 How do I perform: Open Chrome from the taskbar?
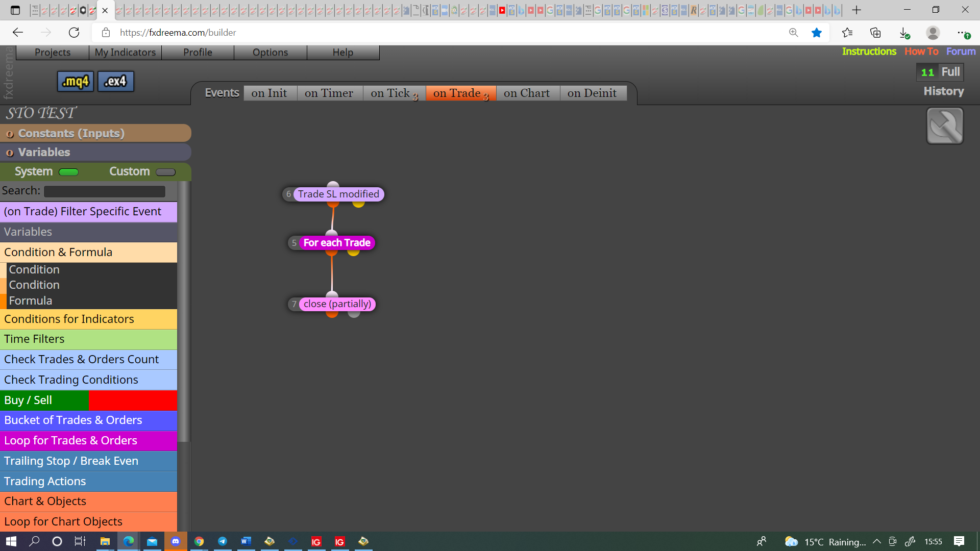coord(199,541)
